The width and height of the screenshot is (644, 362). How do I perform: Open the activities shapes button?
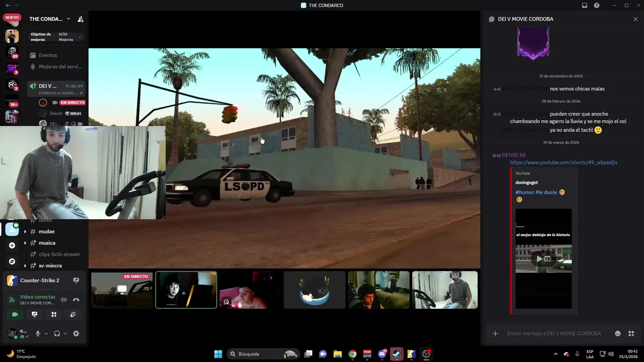click(54, 314)
